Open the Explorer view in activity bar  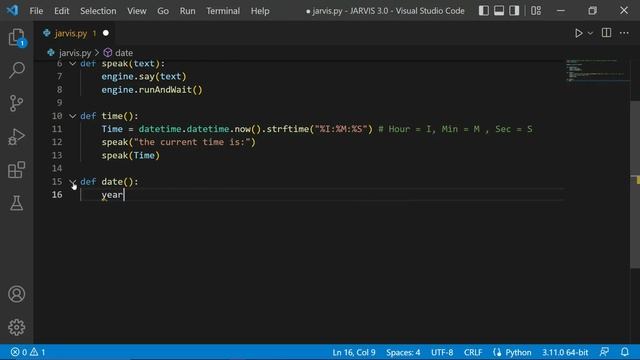click(x=16, y=38)
